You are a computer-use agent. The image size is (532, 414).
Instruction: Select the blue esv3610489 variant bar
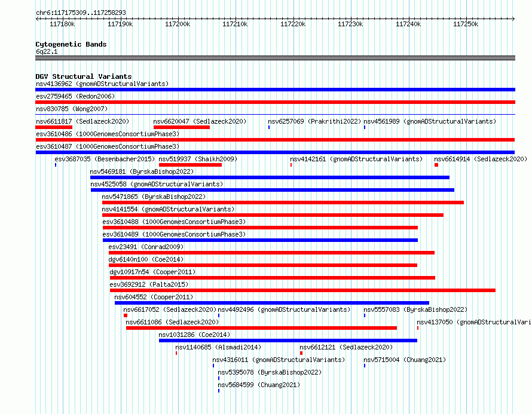(260, 240)
